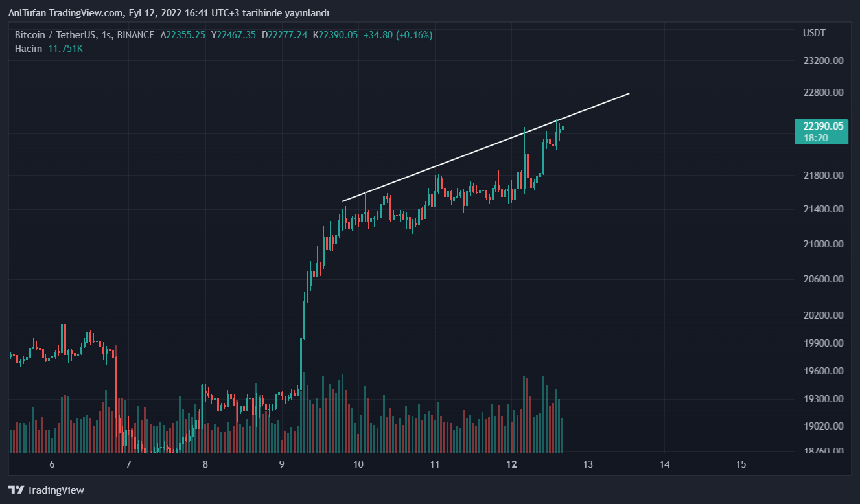This screenshot has height=504, width=860.
Task: Click date 15 on the time axis
Action: (741, 464)
